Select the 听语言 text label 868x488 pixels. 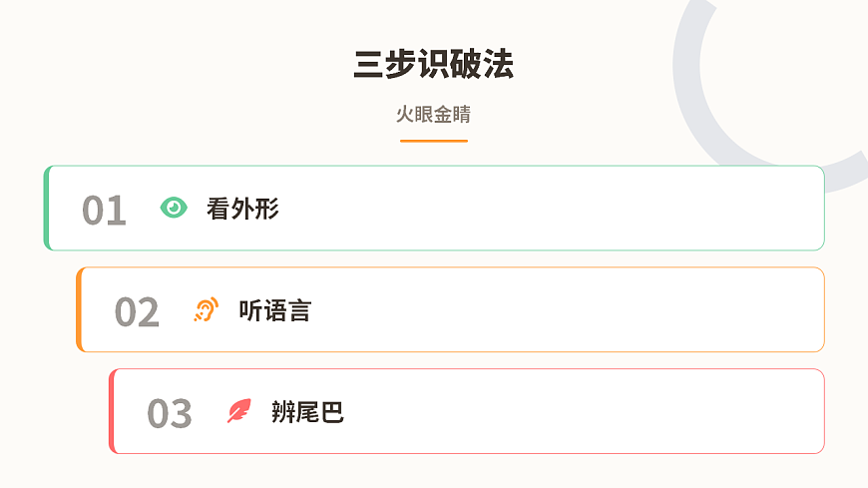coord(274,310)
